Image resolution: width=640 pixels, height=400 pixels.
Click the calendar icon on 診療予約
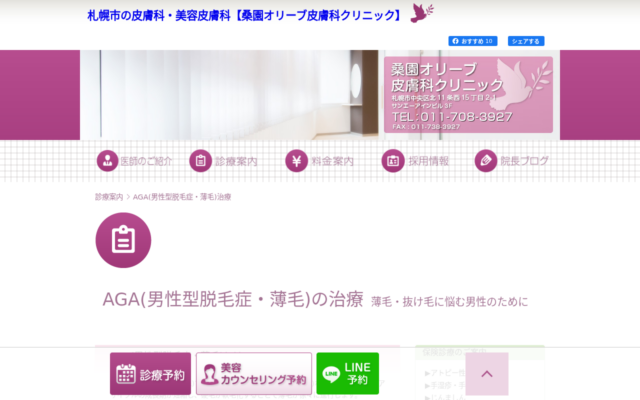pyautogui.click(x=126, y=375)
